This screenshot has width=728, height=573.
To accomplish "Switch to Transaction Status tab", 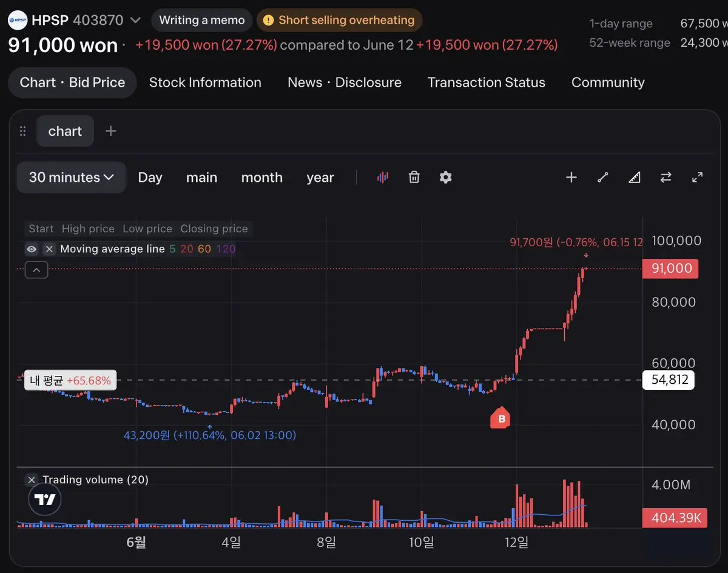I will point(487,82).
